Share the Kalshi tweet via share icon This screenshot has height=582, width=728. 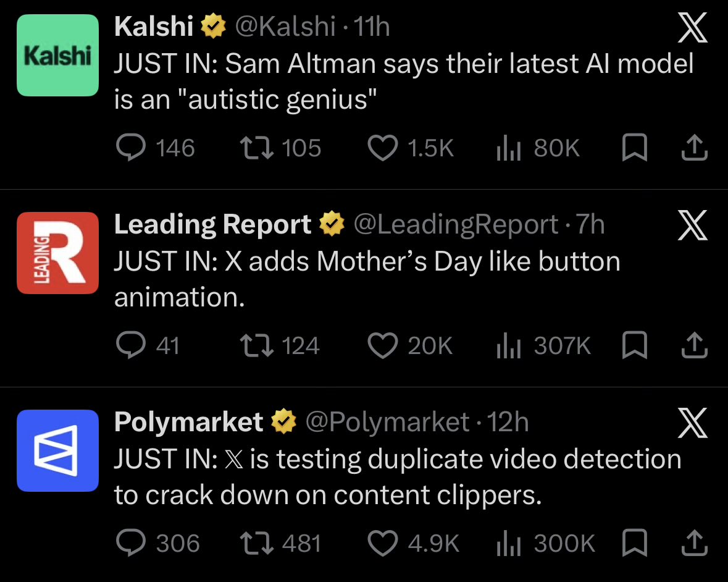pos(694,147)
